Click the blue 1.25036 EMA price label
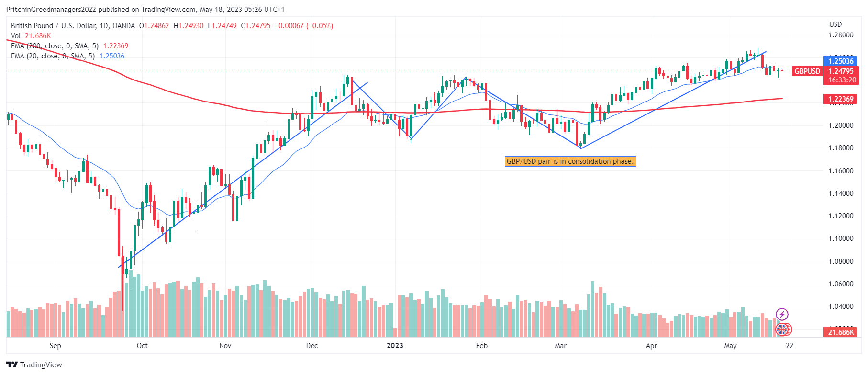This screenshot has width=868, height=375. [841, 61]
